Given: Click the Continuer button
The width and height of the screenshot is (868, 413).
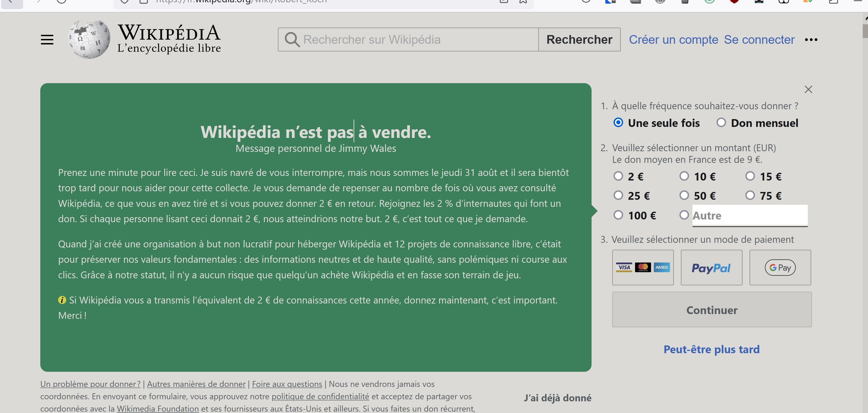Looking at the screenshot, I should 712,309.
